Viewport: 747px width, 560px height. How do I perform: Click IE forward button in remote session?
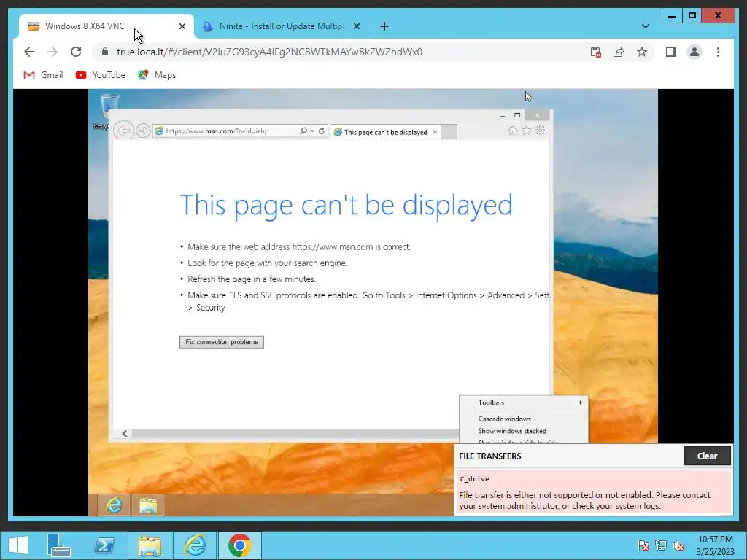(143, 131)
